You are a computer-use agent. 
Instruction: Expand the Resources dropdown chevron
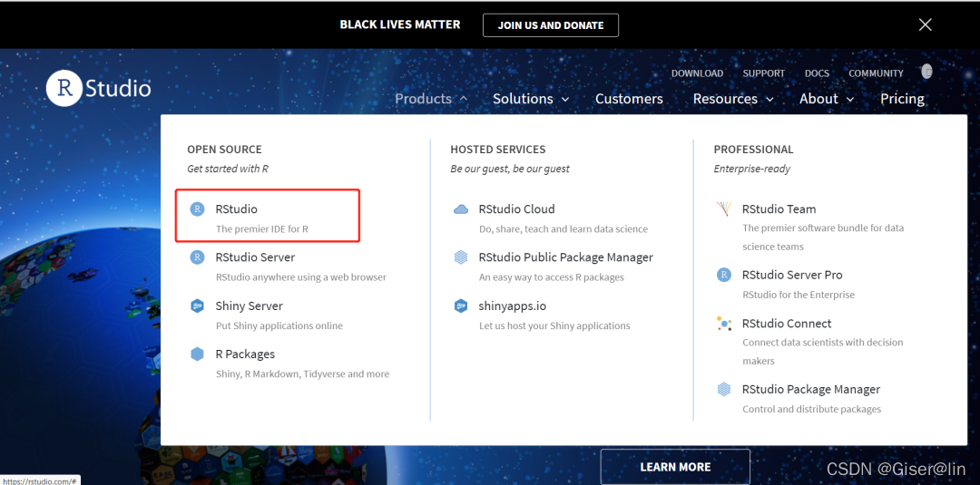pos(769,99)
